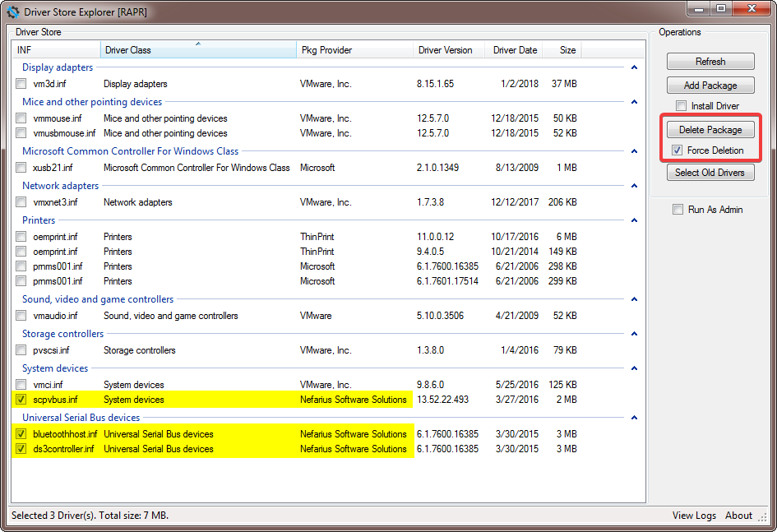Image resolution: width=777 pixels, height=532 pixels.
Task: Click the Storage controllers group header label
Action: pos(63,334)
